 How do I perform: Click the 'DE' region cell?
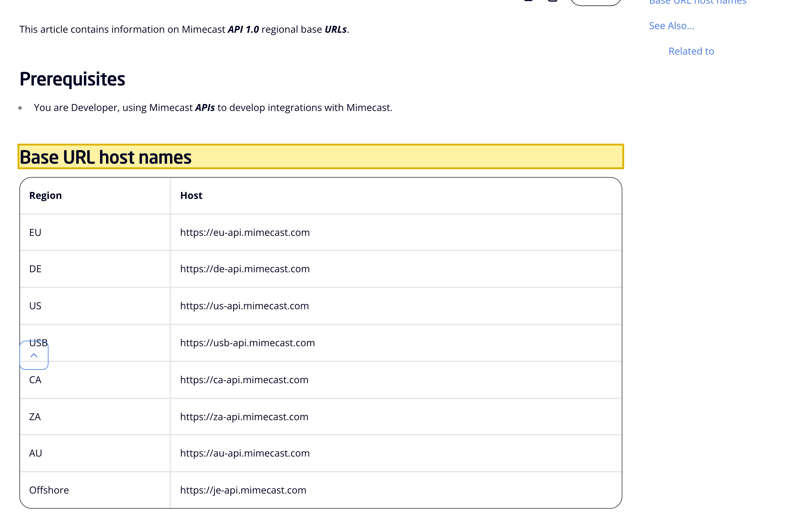pyautogui.click(x=95, y=269)
